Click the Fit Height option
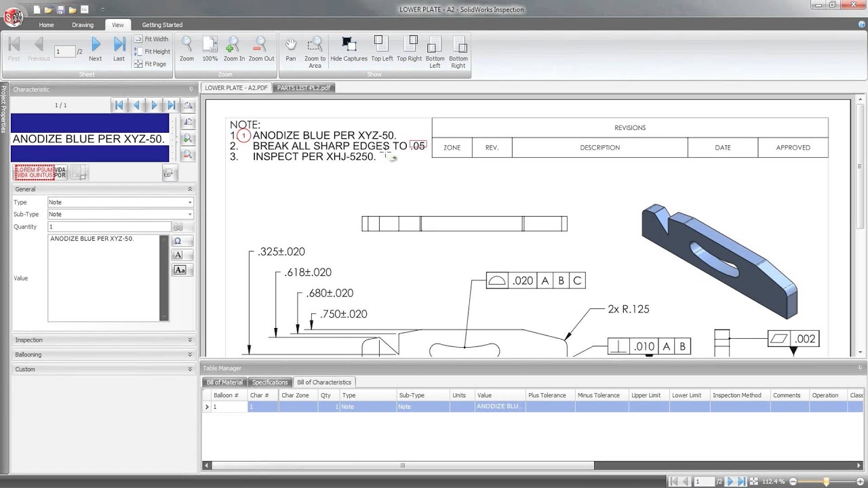 pos(152,52)
